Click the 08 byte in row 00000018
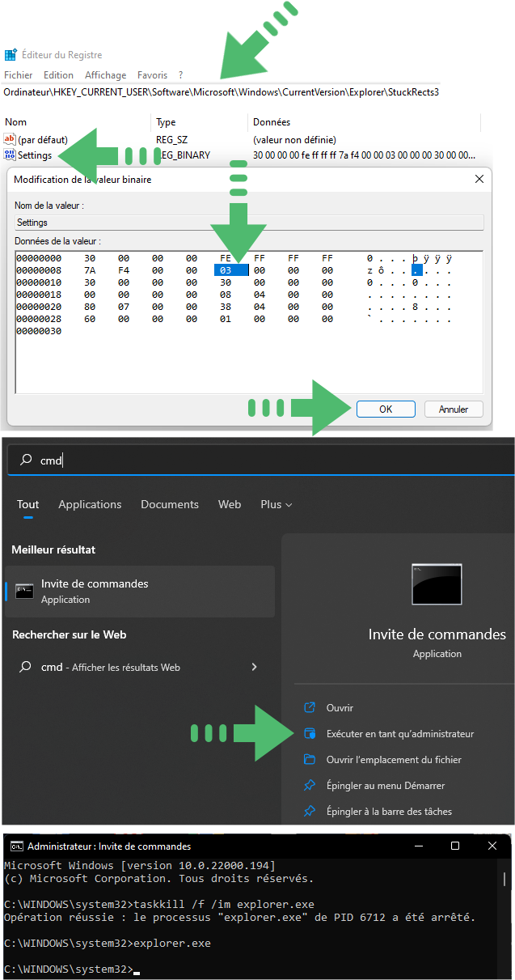Screen dimensions: 515x980 point(226,295)
